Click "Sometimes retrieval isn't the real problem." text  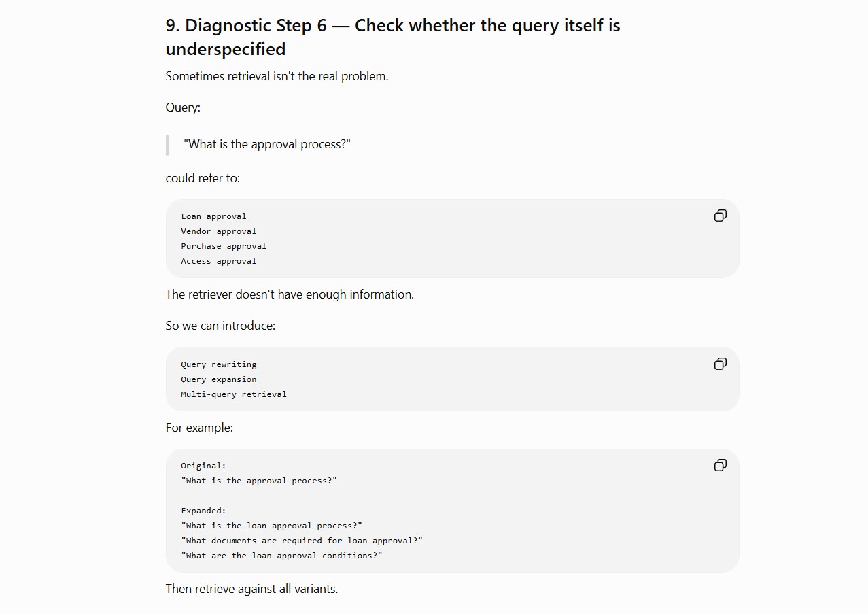(x=277, y=76)
